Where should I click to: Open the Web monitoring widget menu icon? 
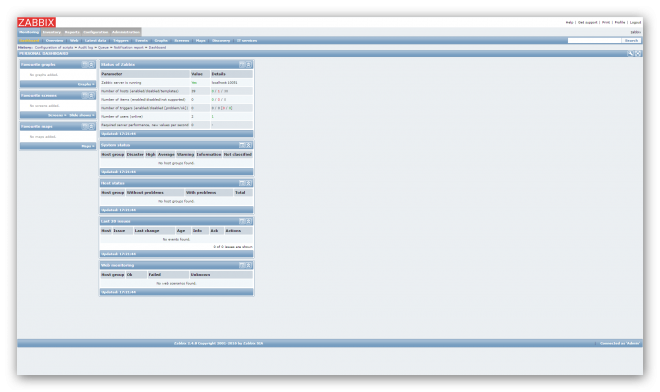[x=242, y=265]
